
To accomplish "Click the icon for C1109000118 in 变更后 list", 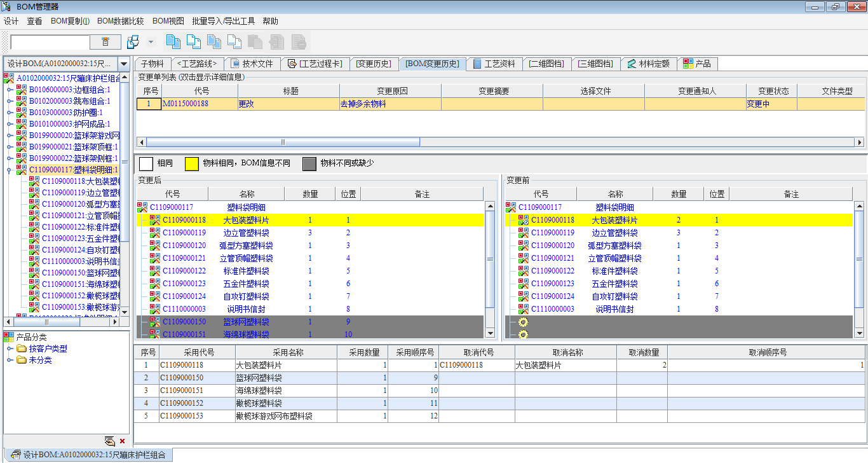I will coord(154,220).
